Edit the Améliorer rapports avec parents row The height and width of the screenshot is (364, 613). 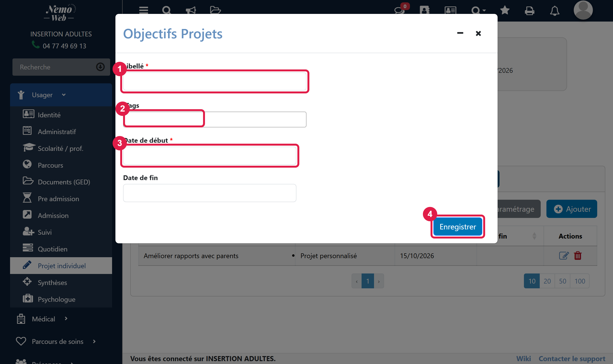coord(564,256)
